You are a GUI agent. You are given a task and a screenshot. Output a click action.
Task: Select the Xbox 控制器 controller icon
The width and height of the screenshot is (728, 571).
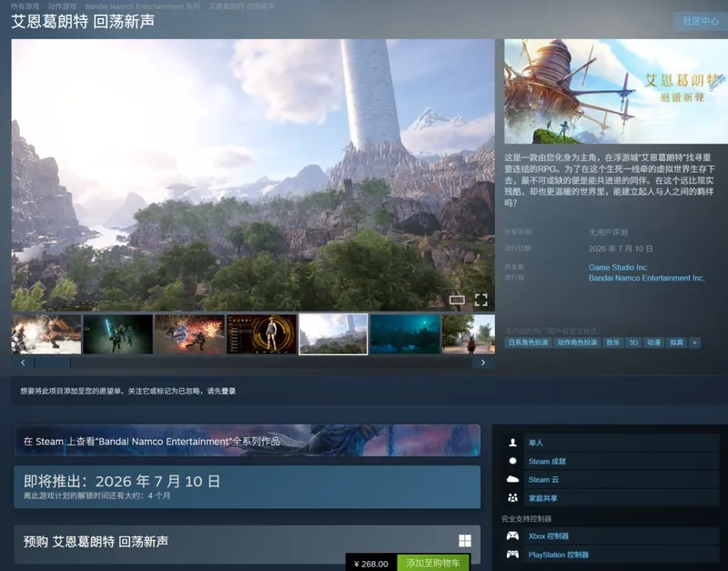(512, 536)
